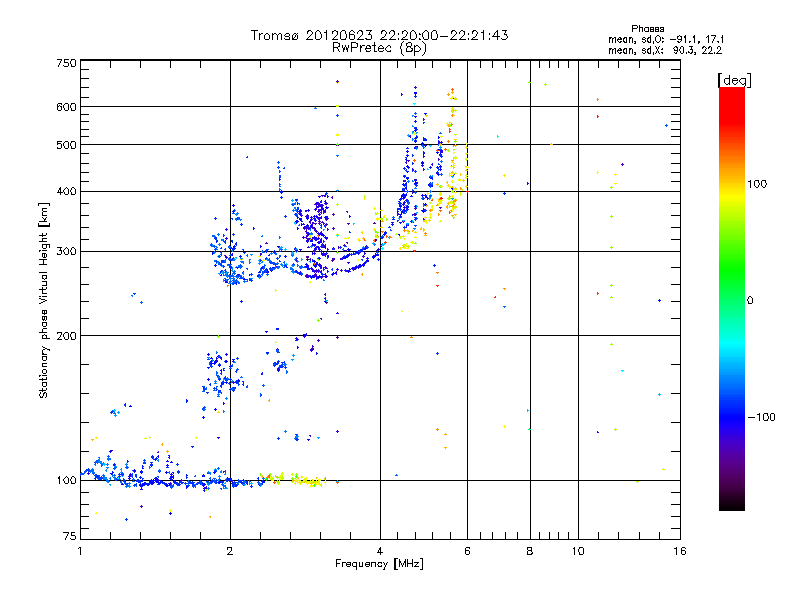Click the y-axis "400" tick label
Image resolution: width=800 pixels, height=600 pixels.
pos(66,192)
